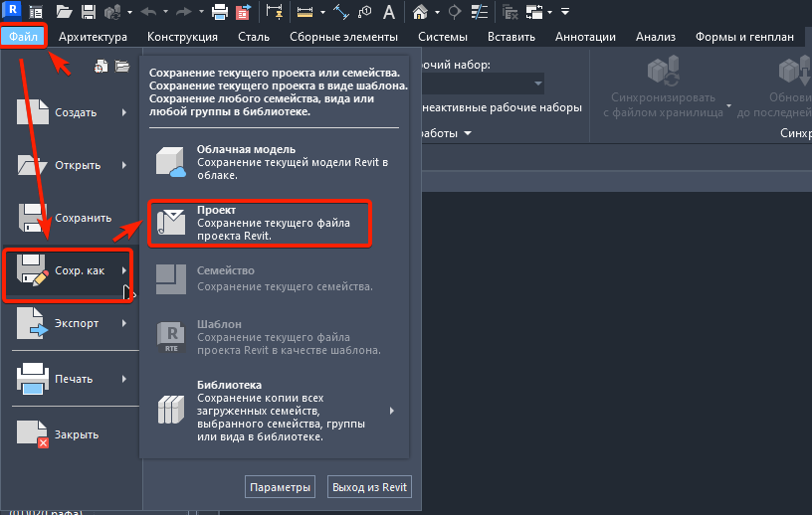This screenshot has height=515, width=812.
Task: Open the Switch Windows dropdown arrow
Action: [549, 12]
